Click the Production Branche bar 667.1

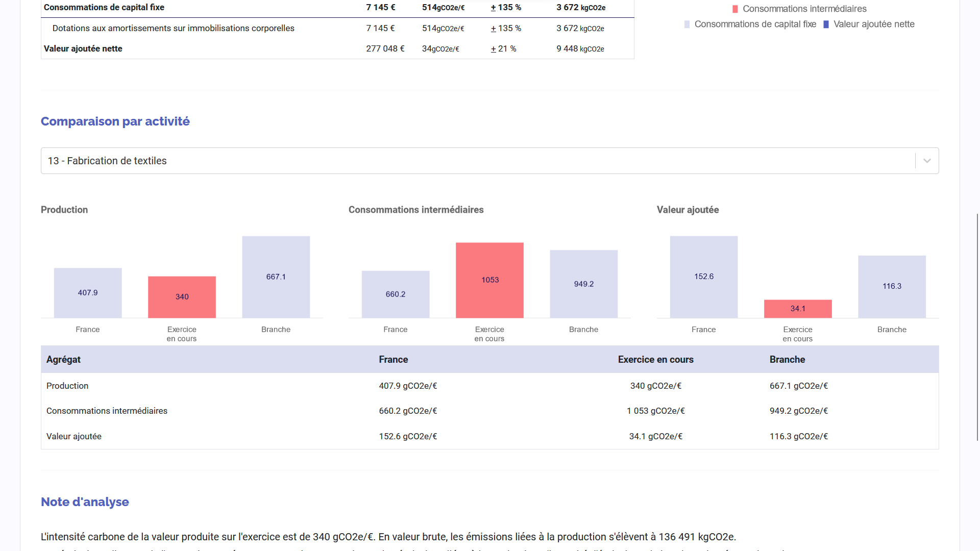[x=276, y=277]
